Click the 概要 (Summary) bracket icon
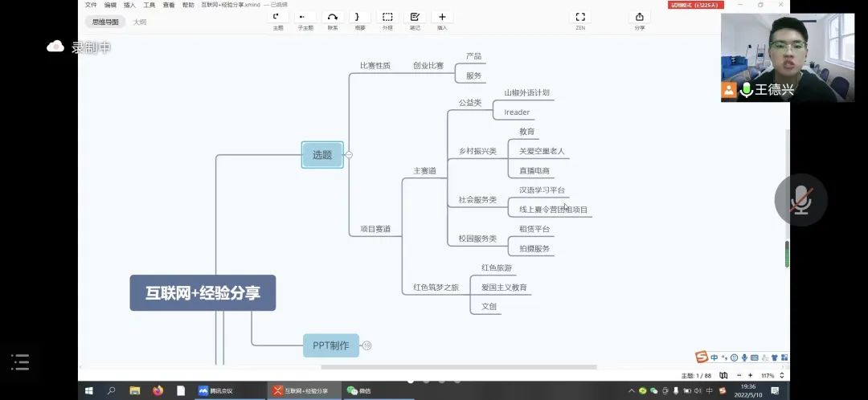 click(x=359, y=17)
